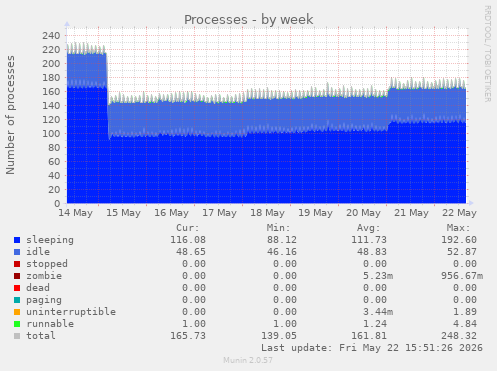Click idle minimum value 46.16

(x=282, y=252)
